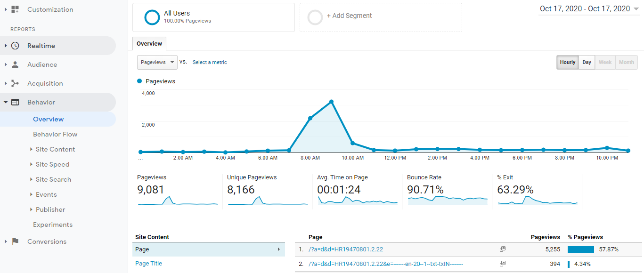
Task: Click the Conversions flag icon
Action: [x=15, y=241]
